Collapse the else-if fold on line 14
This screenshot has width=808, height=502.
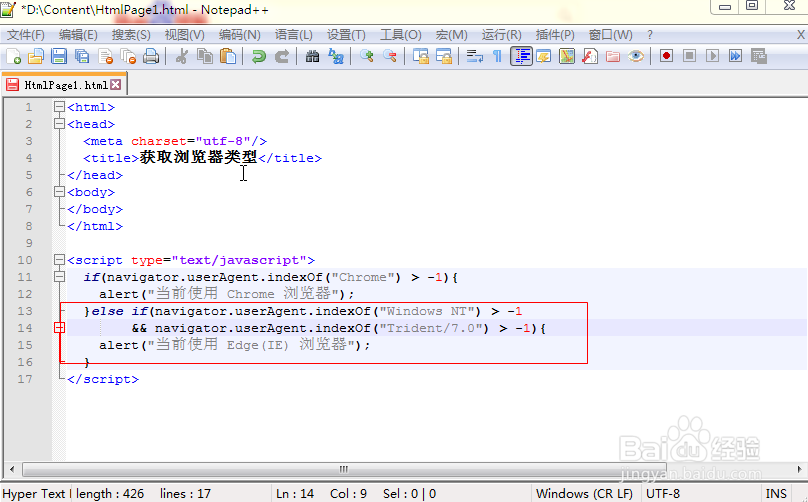pyautogui.click(x=59, y=328)
